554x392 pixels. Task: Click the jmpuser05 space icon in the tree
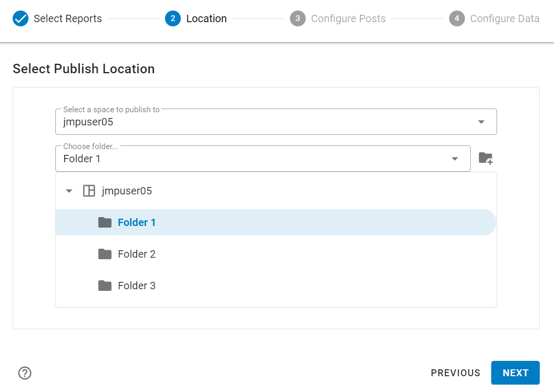pyautogui.click(x=90, y=191)
